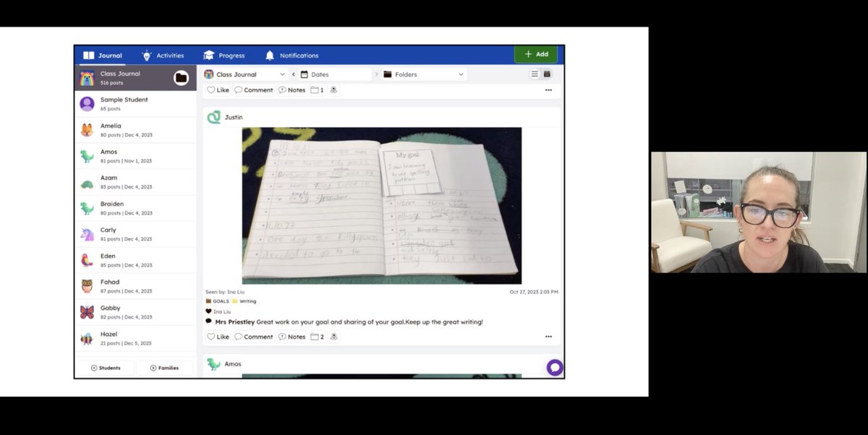Comment on the post with folder count 1
The height and width of the screenshot is (435, 868).
(254, 90)
